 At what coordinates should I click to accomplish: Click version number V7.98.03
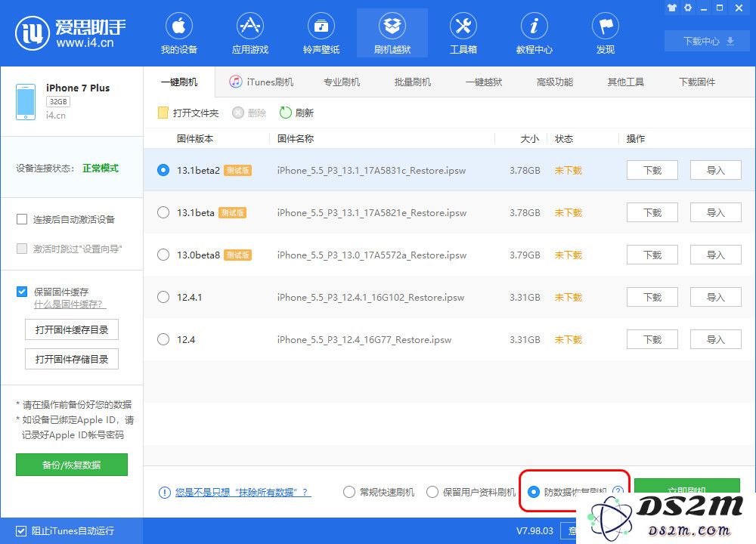534,531
